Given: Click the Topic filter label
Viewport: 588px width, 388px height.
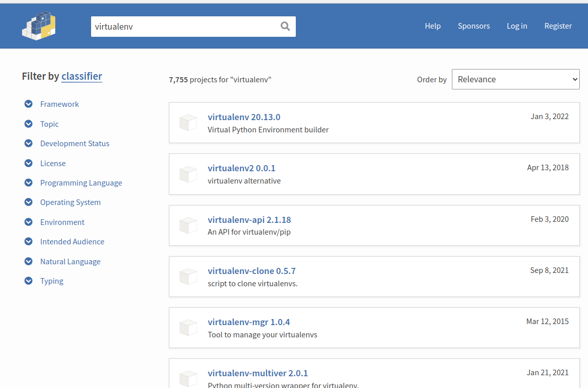Looking at the screenshot, I should click(x=49, y=124).
